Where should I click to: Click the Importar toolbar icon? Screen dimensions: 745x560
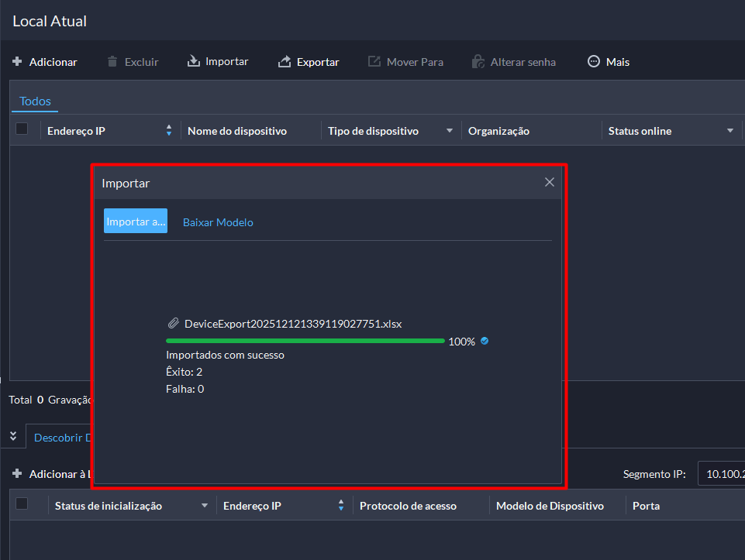194,62
